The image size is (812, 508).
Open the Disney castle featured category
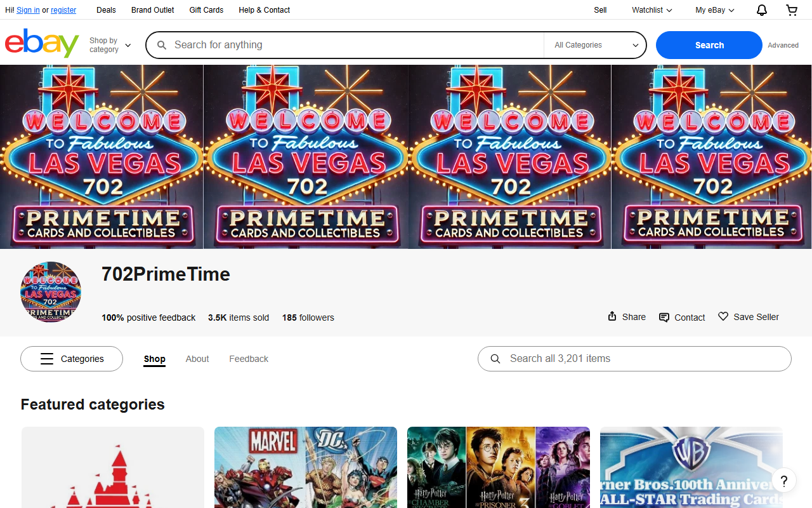pos(113,467)
